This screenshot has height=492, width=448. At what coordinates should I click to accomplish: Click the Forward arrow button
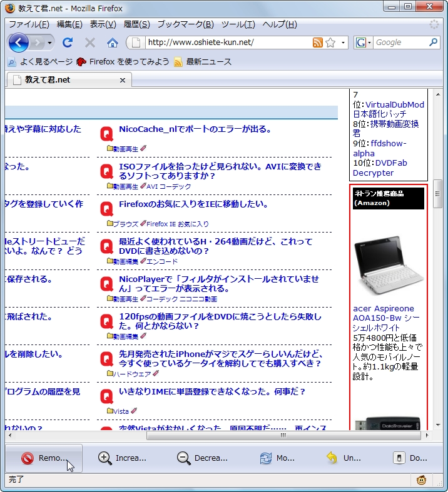(x=38, y=43)
